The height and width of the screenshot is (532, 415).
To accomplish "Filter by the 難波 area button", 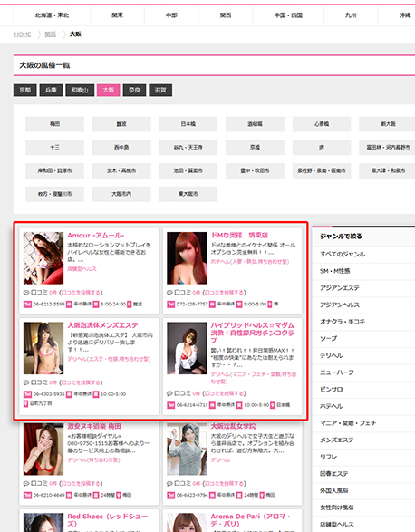I will [x=121, y=124].
